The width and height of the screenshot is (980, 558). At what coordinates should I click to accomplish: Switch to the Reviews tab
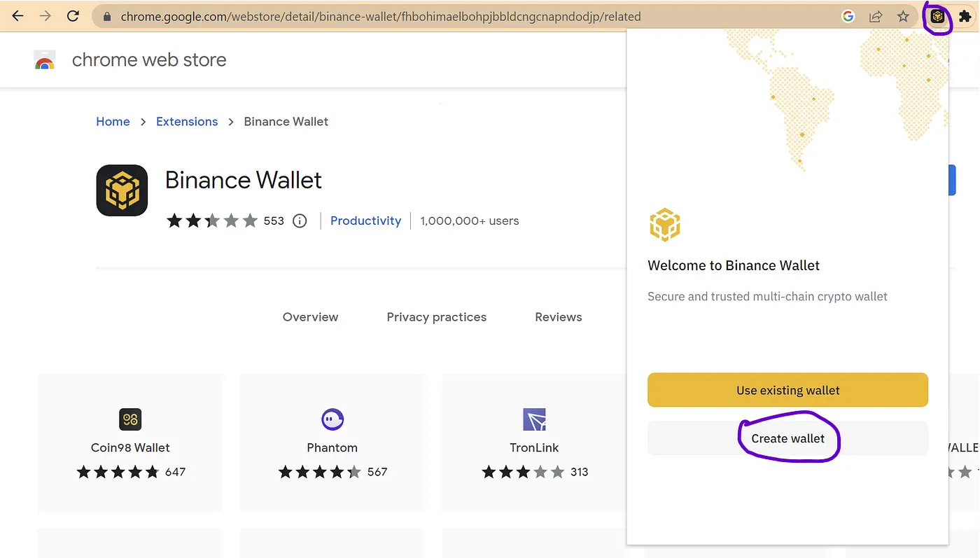click(x=559, y=317)
